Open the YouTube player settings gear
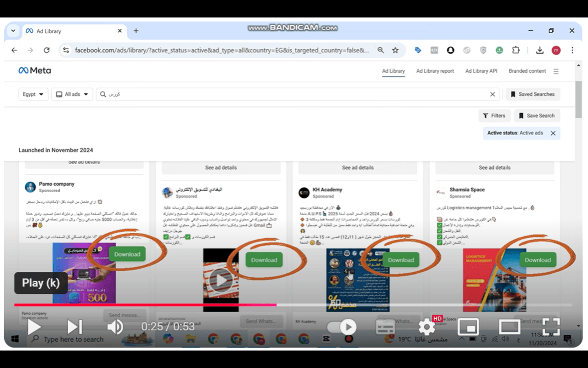 point(426,327)
